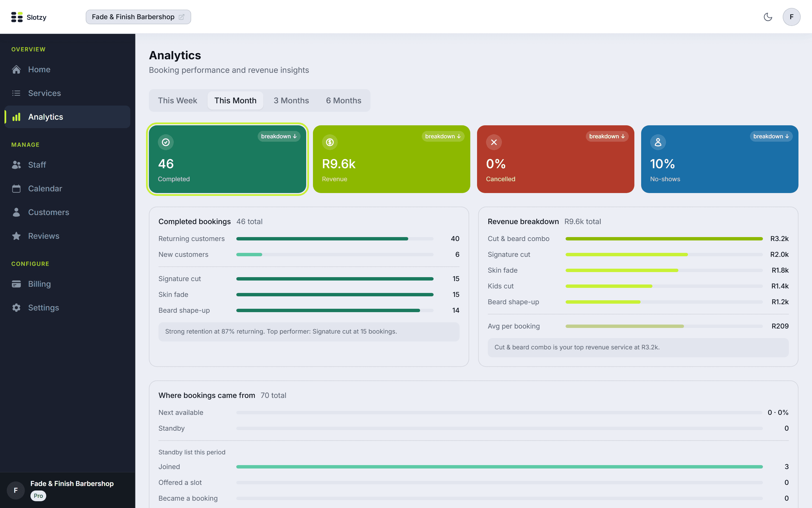Click the 46 Completed value
This screenshot has height=508, width=812.
(166, 164)
